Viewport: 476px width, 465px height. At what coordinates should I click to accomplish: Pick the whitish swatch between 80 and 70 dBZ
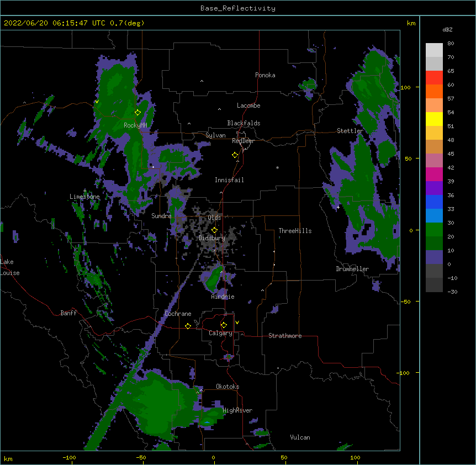[434, 50]
